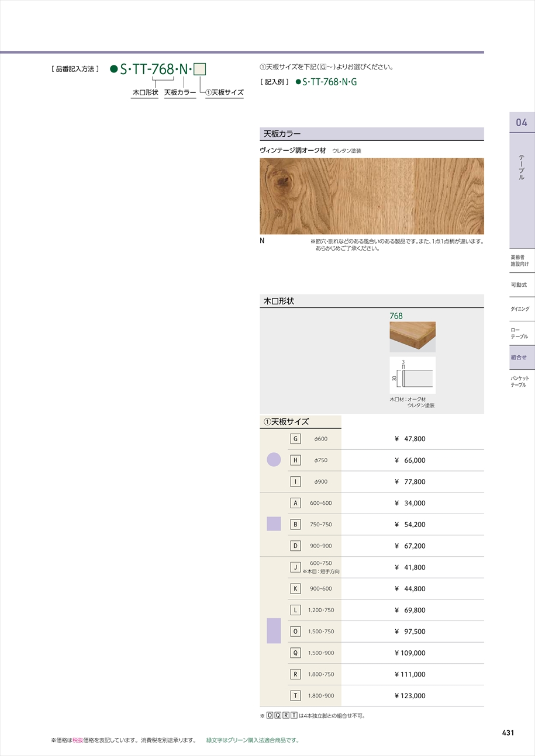535x756 pixels.
Task: Click price ¥ 69,800
Action: click(x=410, y=610)
